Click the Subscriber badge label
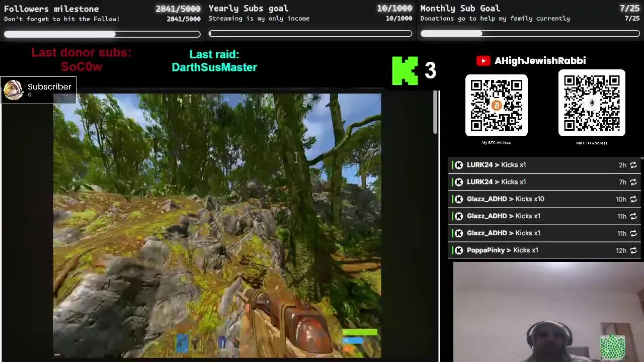Image resolution: width=644 pixels, height=362 pixels. tap(49, 87)
